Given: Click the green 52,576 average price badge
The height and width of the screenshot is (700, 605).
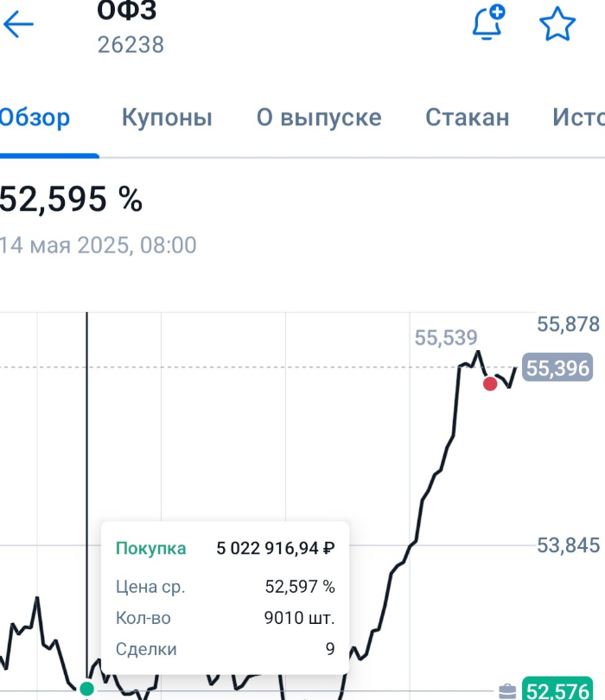Looking at the screenshot, I should (x=557, y=690).
